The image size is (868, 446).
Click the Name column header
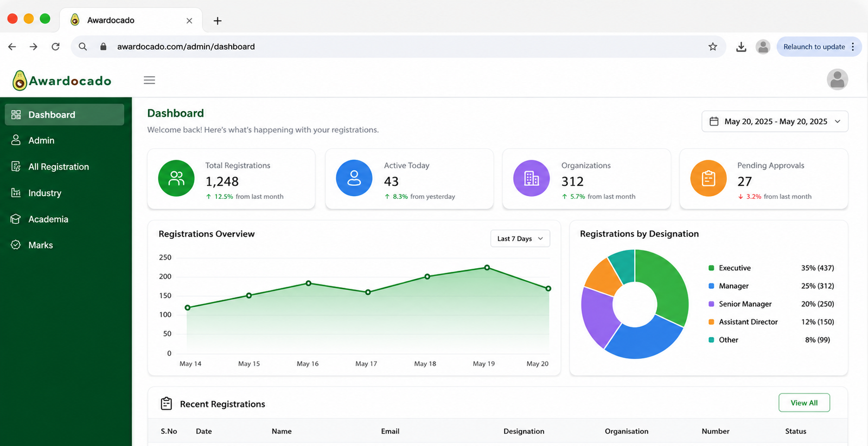[x=282, y=431]
